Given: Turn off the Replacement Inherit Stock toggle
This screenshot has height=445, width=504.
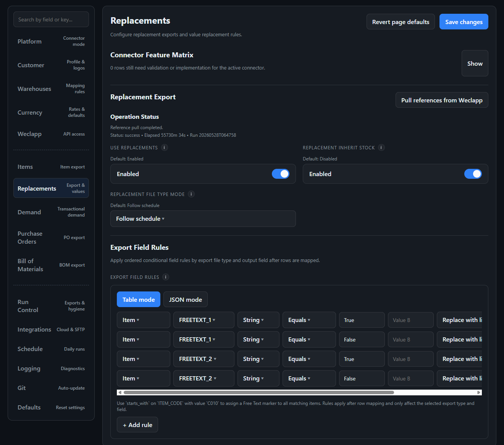Looking at the screenshot, I should click(473, 174).
